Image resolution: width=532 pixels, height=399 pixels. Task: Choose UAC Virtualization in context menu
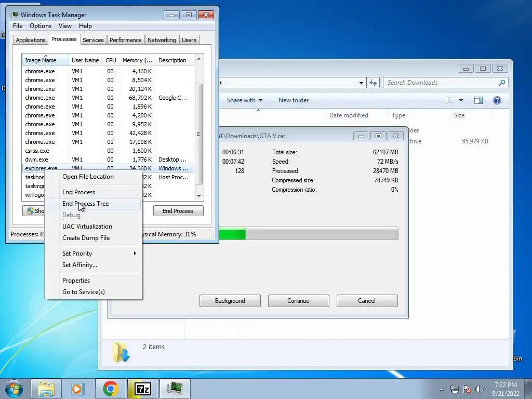point(87,227)
